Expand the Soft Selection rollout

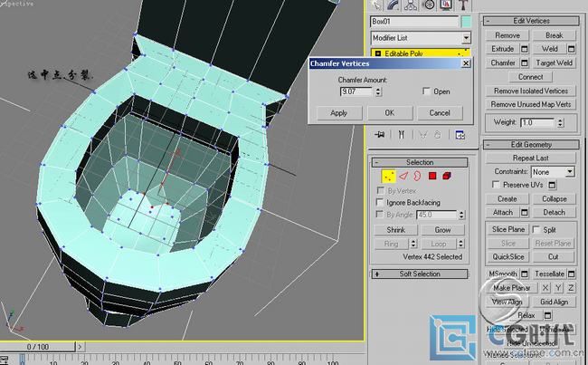tap(377, 274)
